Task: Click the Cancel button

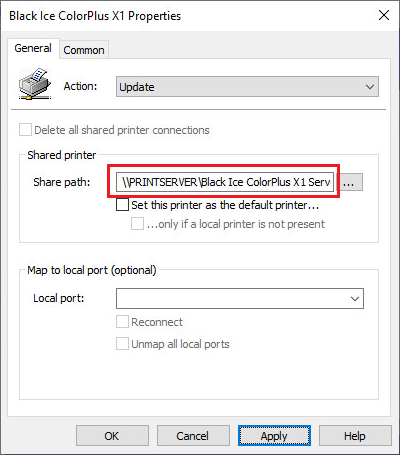Action: click(x=193, y=436)
